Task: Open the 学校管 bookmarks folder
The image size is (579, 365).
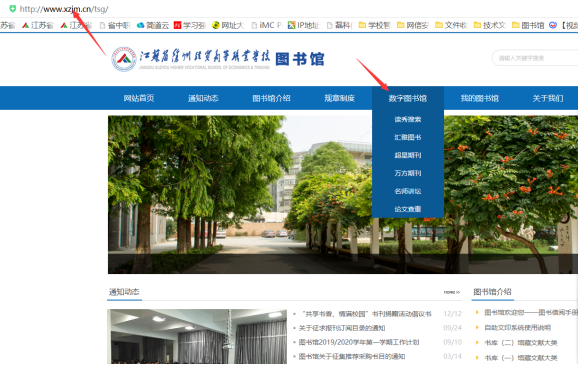Action: (x=374, y=25)
